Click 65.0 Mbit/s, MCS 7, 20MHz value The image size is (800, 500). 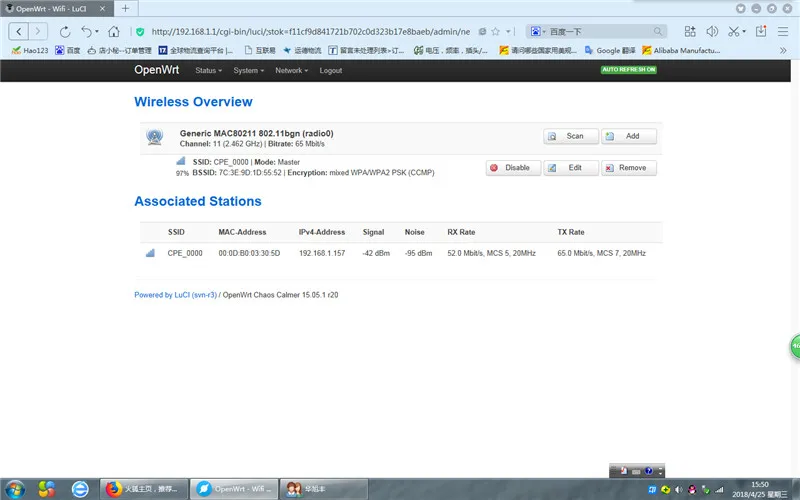[602, 253]
